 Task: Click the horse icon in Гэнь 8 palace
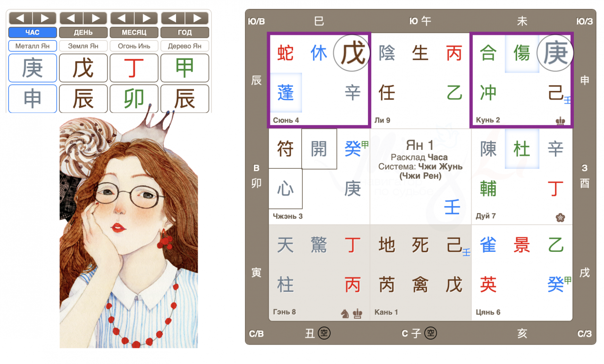click(345, 313)
